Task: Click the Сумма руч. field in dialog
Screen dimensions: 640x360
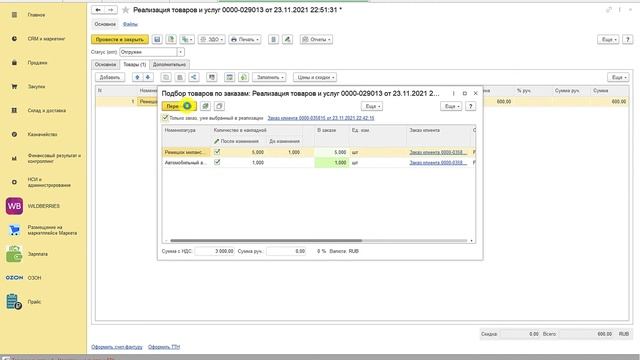Action: click(x=286, y=251)
